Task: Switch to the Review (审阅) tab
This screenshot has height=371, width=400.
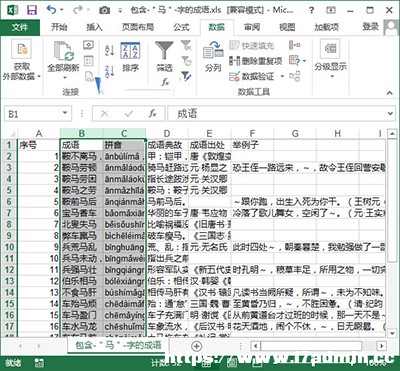Action: tap(252, 27)
